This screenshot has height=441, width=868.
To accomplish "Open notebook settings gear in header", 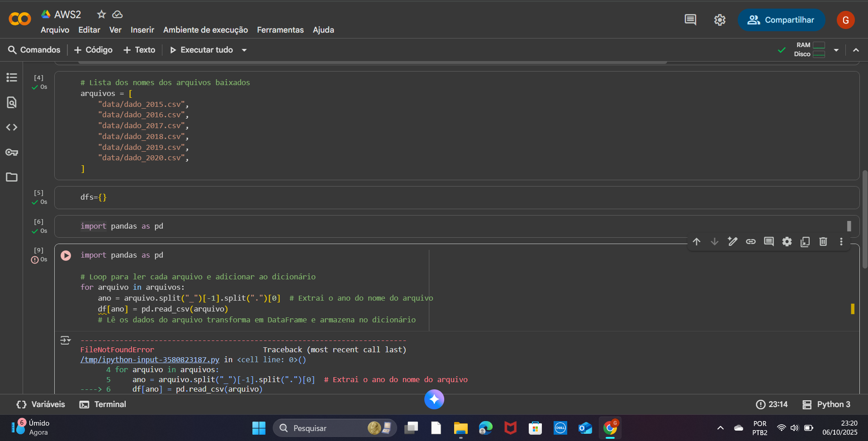I will click(x=720, y=20).
